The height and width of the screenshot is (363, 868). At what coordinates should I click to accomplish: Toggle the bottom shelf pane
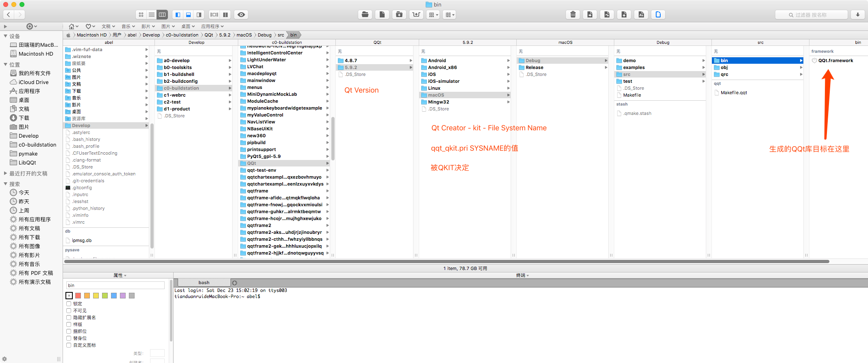pyautogui.click(x=189, y=15)
